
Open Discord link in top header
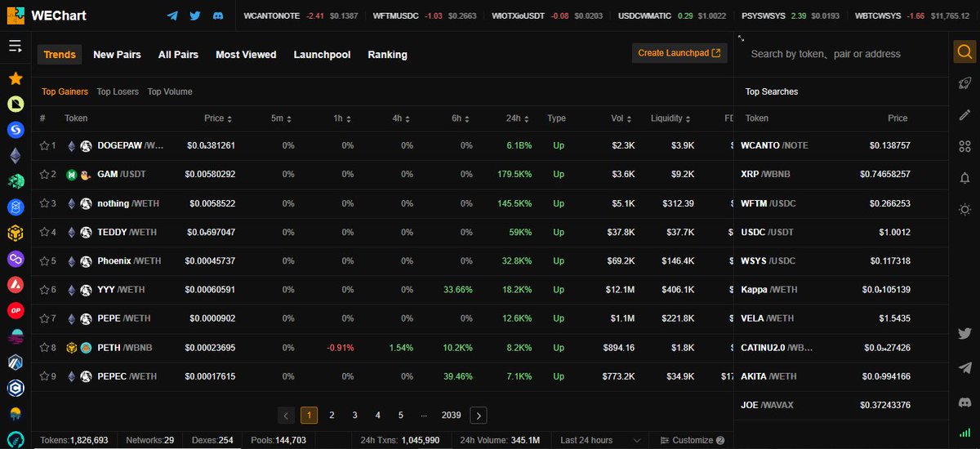pyautogui.click(x=217, y=16)
